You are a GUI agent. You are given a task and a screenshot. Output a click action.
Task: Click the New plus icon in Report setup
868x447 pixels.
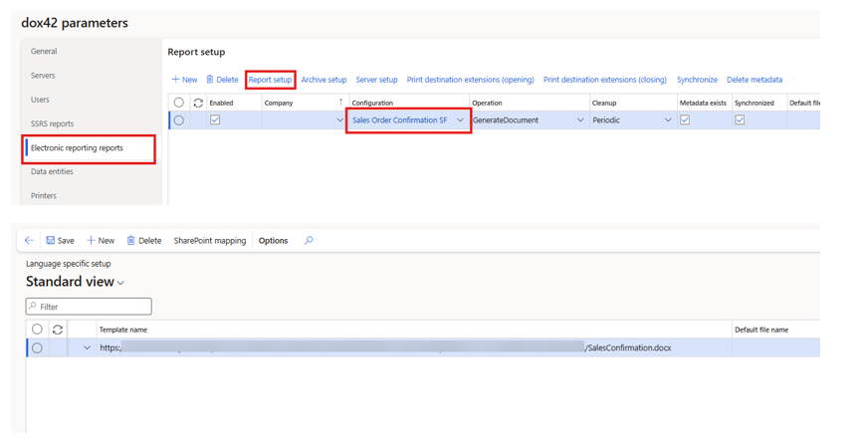pyautogui.click(x=175, y=80)
